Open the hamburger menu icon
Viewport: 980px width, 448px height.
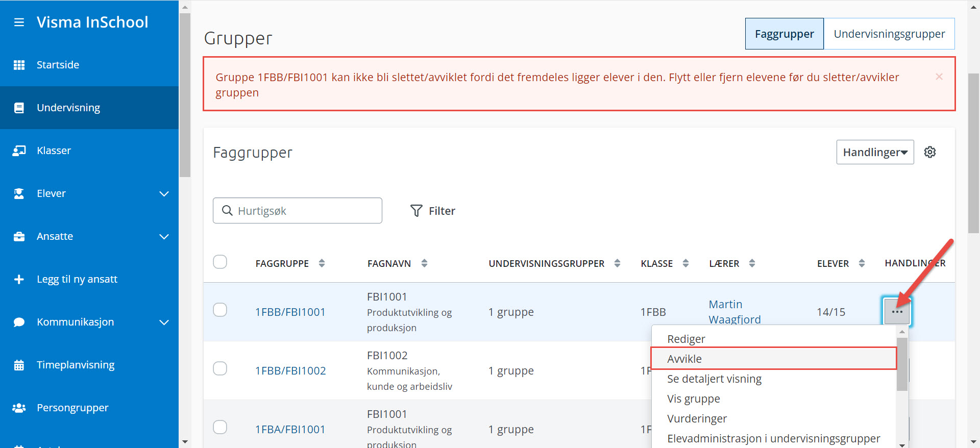point(19,22)
